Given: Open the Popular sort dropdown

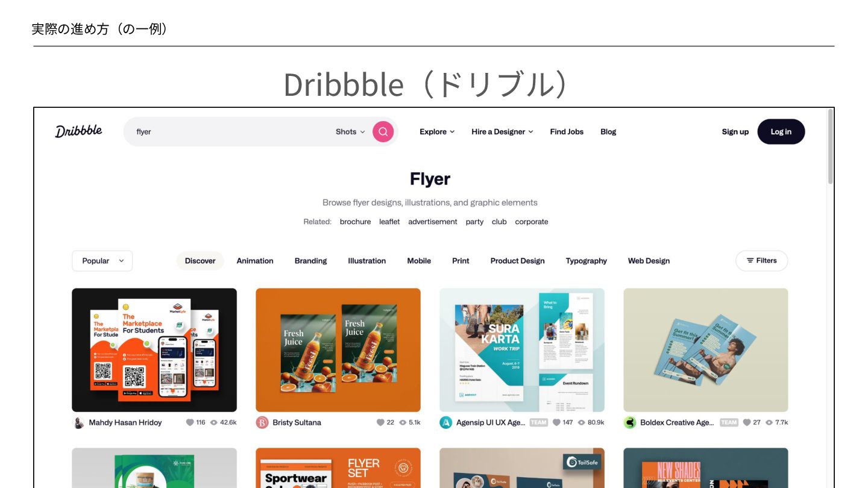Looking at the screenshot, I should (x=102, y=261).
